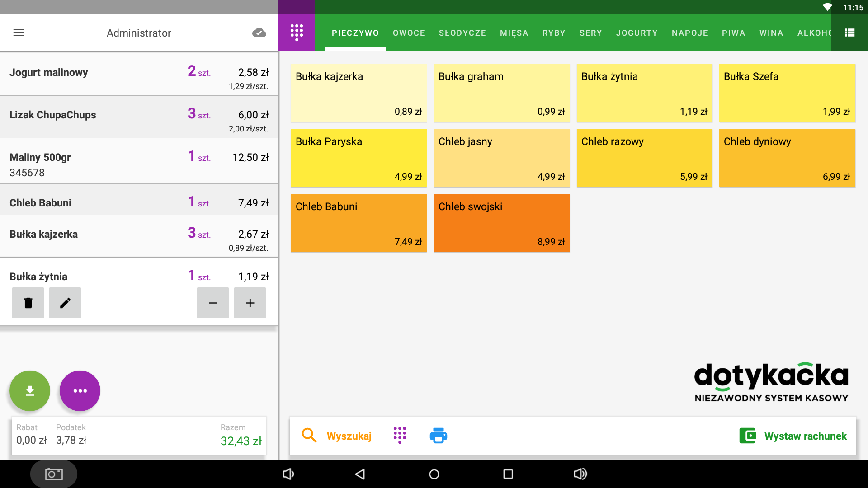868x488 pixels.
Task: Increase Bułka żytnia quantity with plus
Action: (250, 303)
